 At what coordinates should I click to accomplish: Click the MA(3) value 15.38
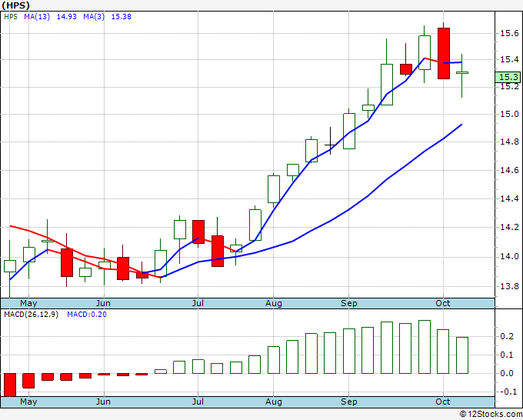[x=121, y=17]
